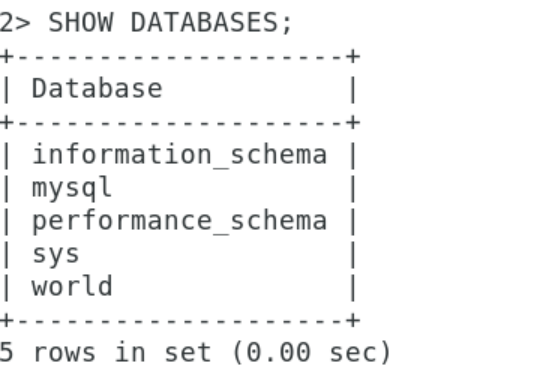546x390 pixels.
Task: Click the word "rows" in the summary line
Action: click(64, 352)
